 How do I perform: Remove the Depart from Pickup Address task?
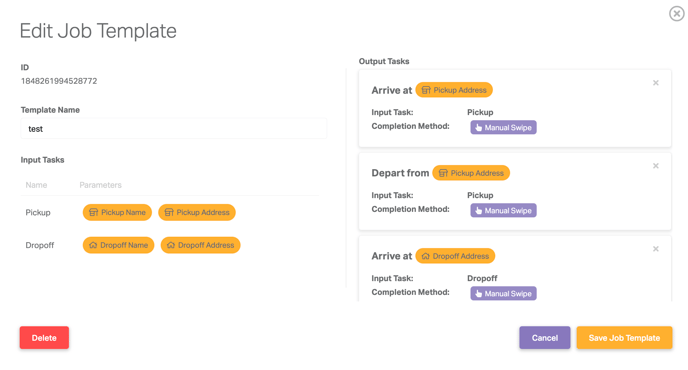click(656, 166)
